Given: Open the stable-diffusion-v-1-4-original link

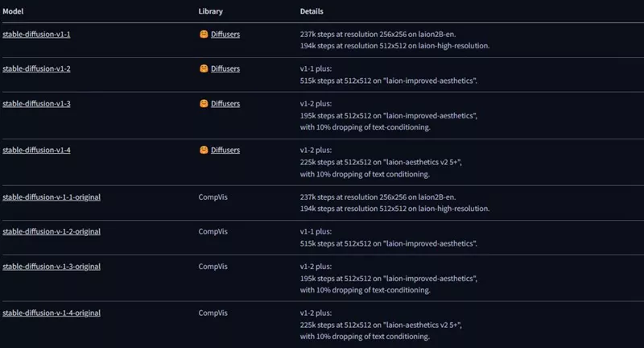Looking at the screenshot, I should coord(52,312).
